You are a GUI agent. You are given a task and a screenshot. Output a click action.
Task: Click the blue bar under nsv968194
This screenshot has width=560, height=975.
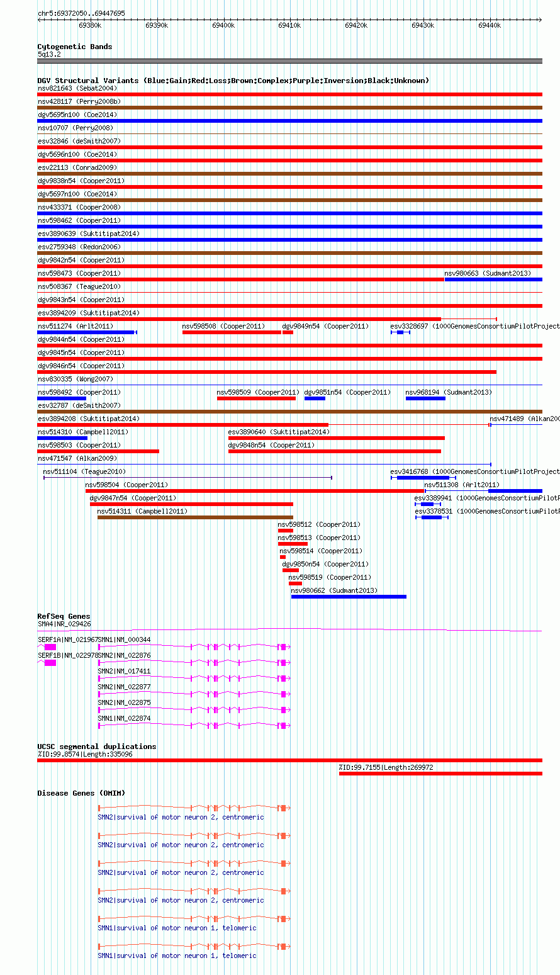[x=425, y=398]
